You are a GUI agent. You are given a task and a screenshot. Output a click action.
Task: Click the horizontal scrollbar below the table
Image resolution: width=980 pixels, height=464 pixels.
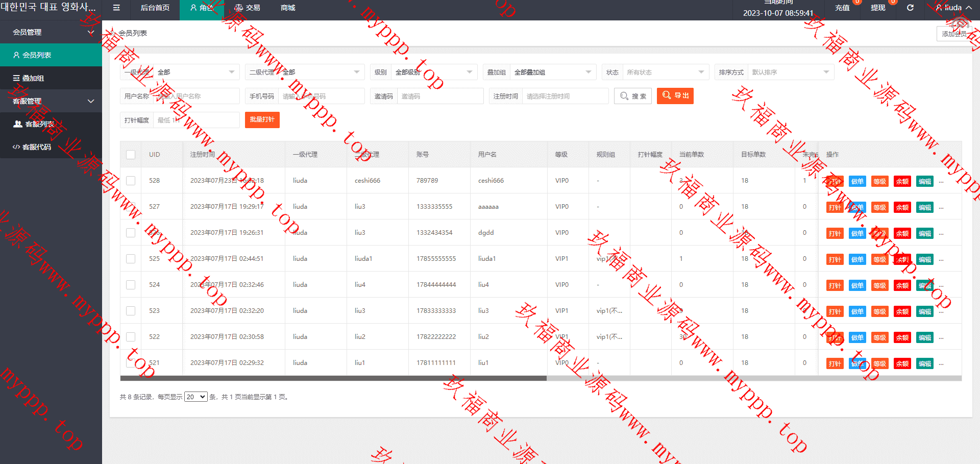333,378
